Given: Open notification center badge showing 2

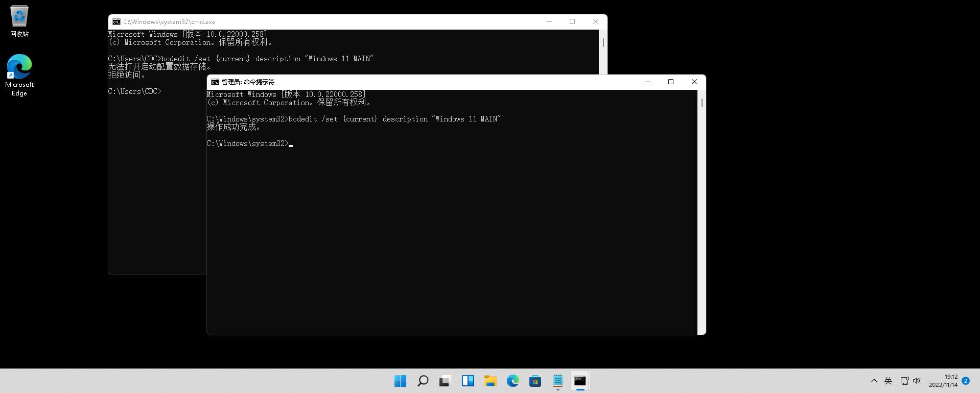Looking at the screenshot, I should pos(966,381).
